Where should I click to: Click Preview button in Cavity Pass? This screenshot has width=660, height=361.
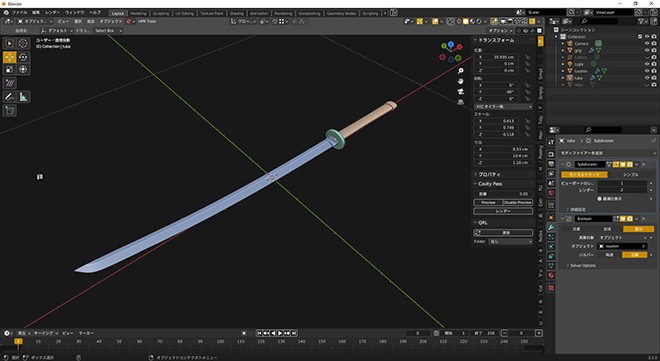[488, 202]
